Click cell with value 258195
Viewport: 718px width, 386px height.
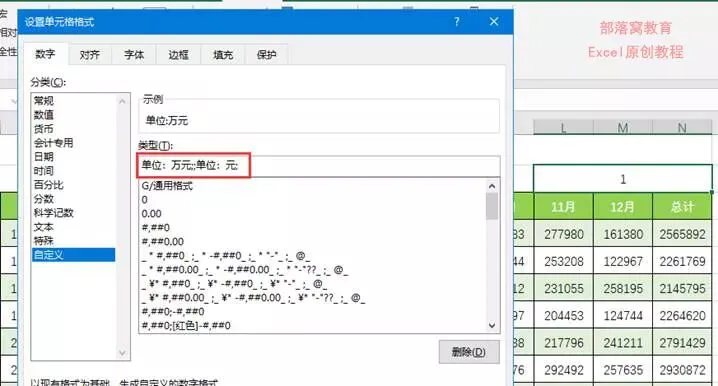coord(623,288)
